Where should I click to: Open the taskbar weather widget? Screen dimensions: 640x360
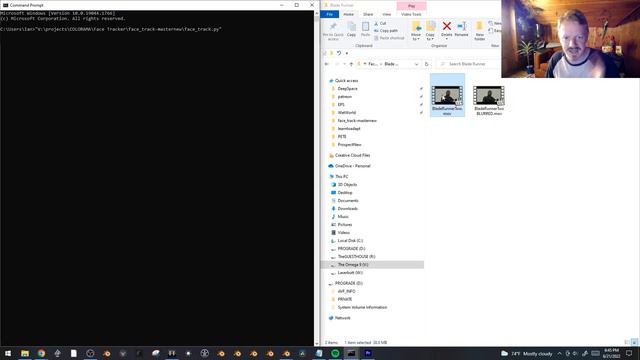pos(527,353)
